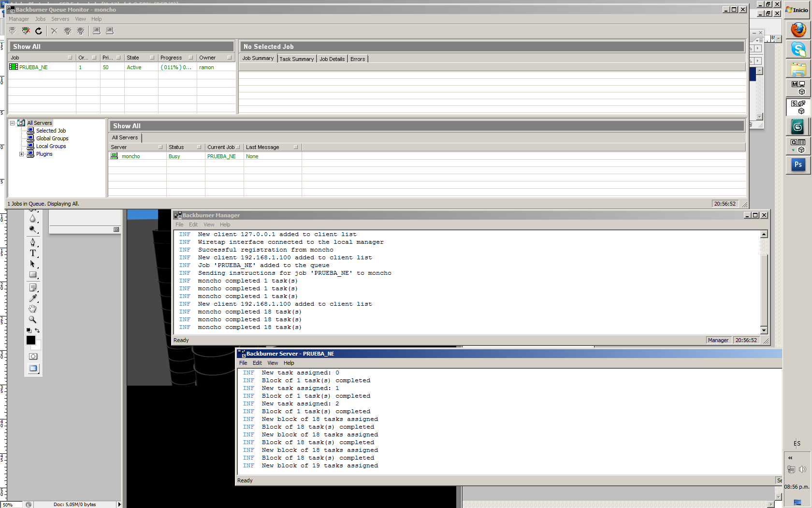The height and width of the screenshot is (508, 812).
Task: Open Manager menu in Queue Monitor
Action: click(x=19, y=19)
